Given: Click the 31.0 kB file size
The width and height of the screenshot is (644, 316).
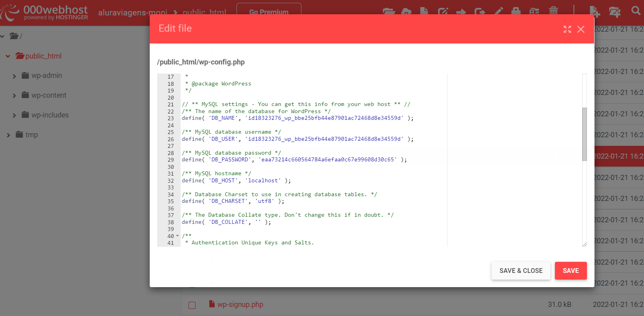Looking at the screenshot, I should coord(559,305).
